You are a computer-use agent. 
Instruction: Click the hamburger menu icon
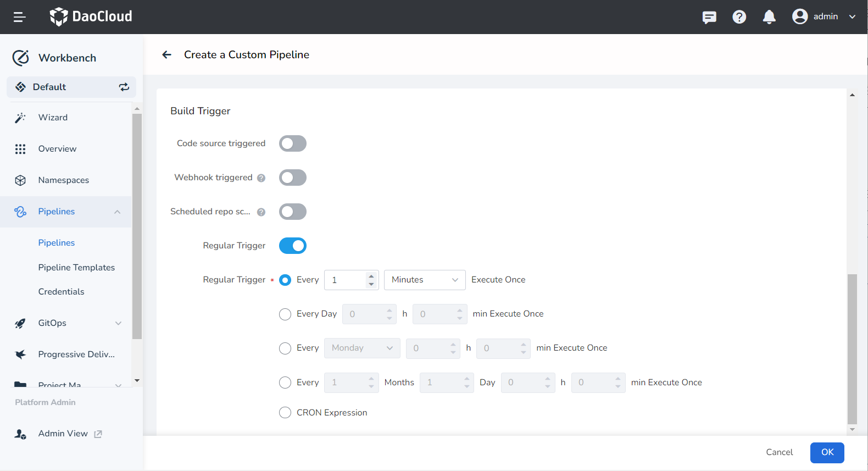point(20,17)
